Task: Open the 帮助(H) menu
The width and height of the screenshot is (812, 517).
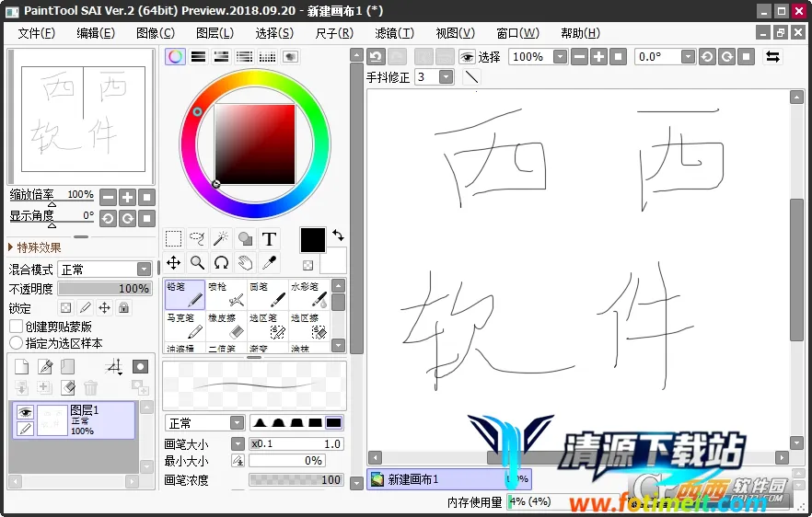Action: click(581, 33)
